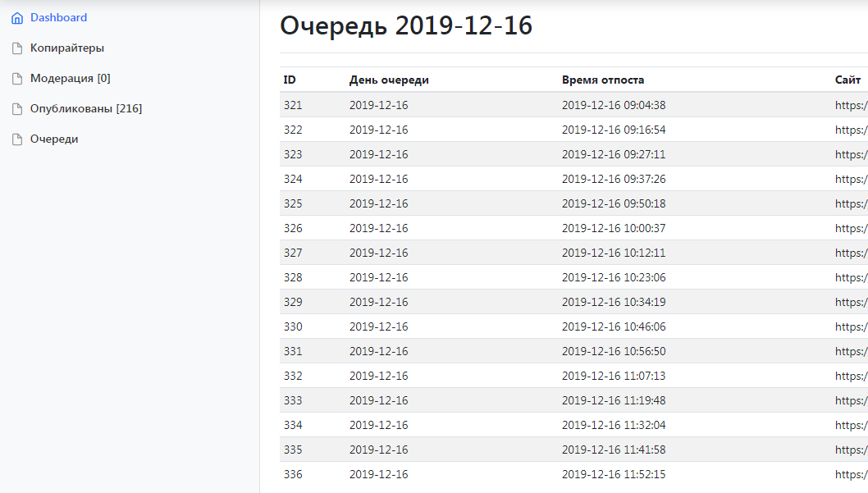Open the Копирайтеры section
The image size is (868, 493).
coord(67,48)
